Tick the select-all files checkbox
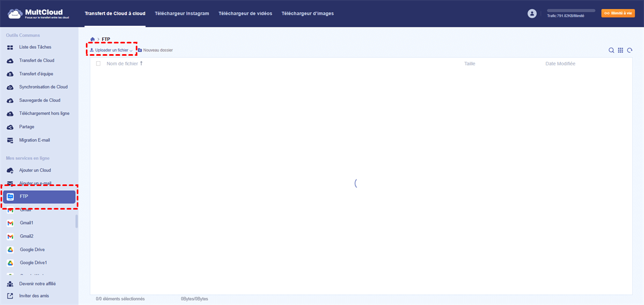 tap(98, 64)
